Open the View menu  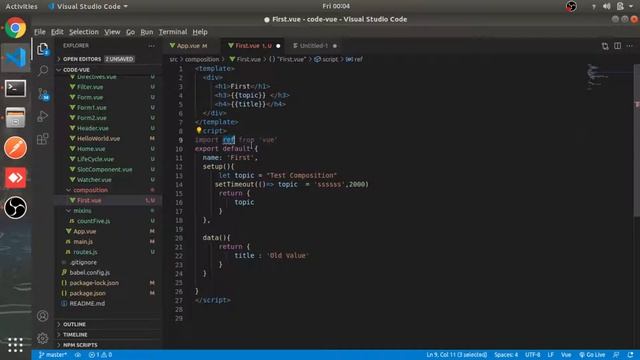pyautogui.click(x=112, y=32)
